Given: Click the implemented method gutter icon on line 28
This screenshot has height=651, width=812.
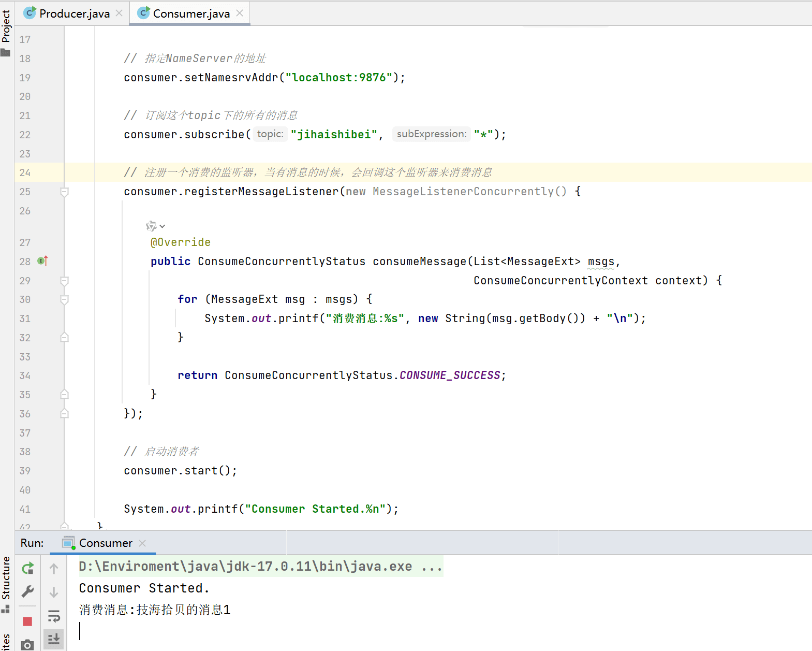Looking at the screenshot, I should click(x=43, y=261).
